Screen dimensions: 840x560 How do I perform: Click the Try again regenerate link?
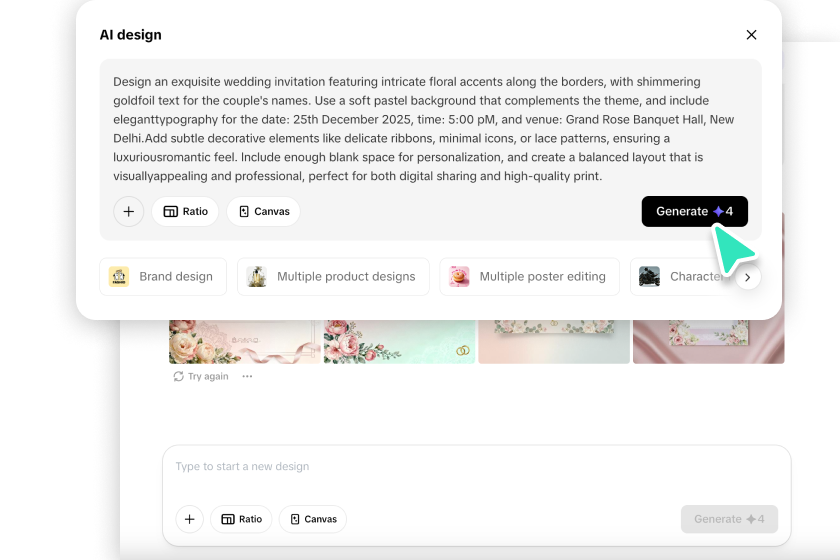coord(201,377)
